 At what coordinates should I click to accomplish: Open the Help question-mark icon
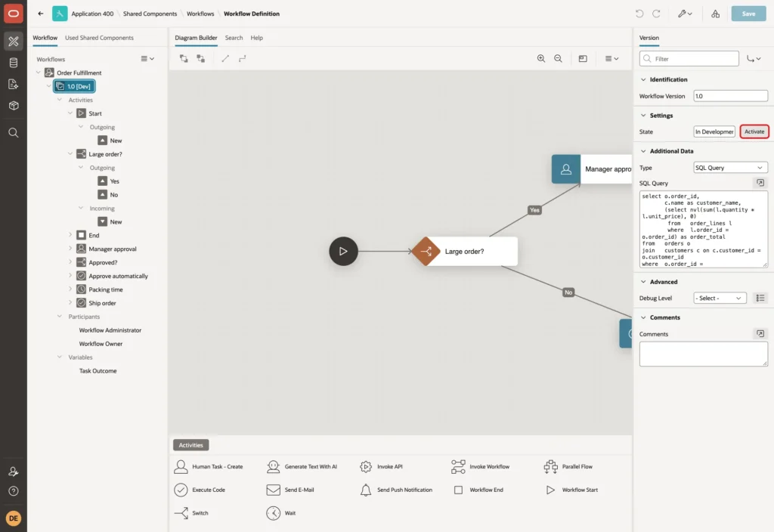pyautogui.click(x=14, y=491)
